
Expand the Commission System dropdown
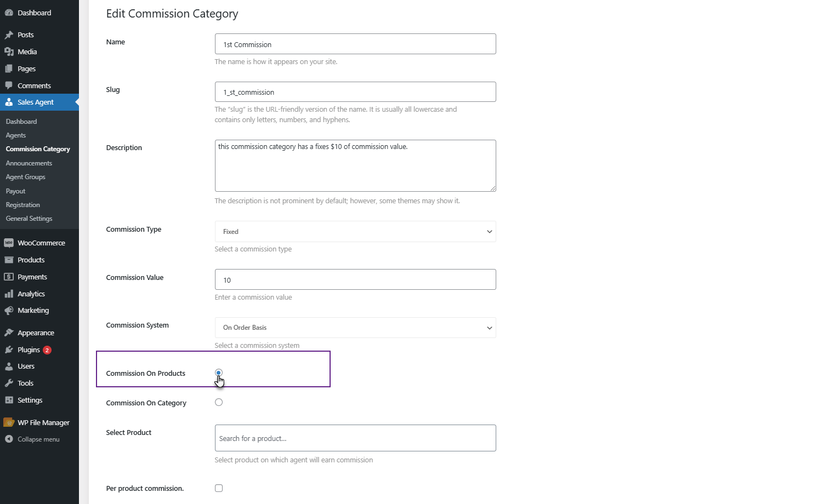click(x=355, y=328)
